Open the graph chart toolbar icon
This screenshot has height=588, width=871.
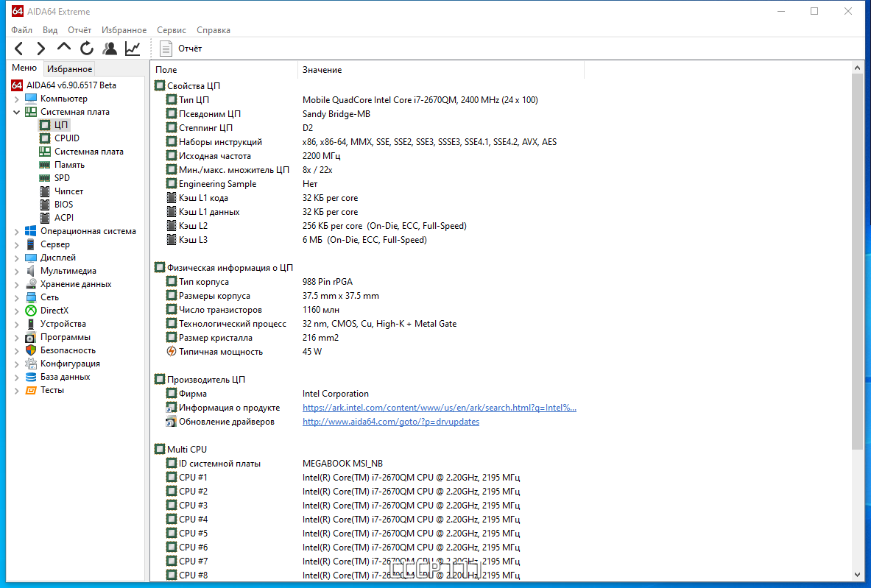(x=133, y=49)
